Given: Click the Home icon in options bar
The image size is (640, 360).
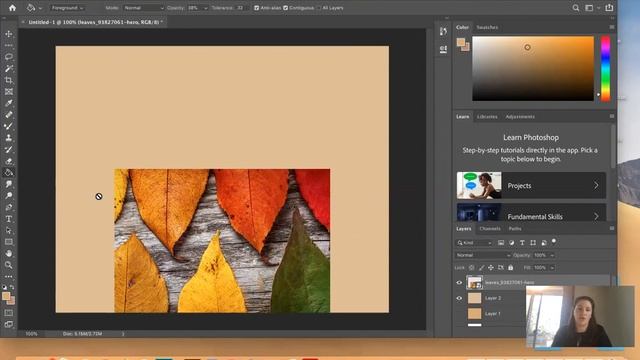Looking at the screenshot, I should click(x=12, y=8).
